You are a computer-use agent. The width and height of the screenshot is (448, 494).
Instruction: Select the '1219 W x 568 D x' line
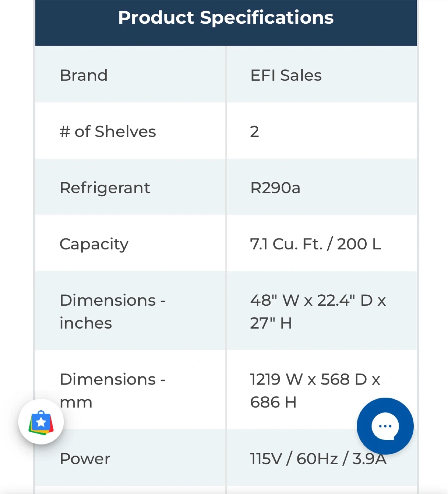[x=315, y=380]
